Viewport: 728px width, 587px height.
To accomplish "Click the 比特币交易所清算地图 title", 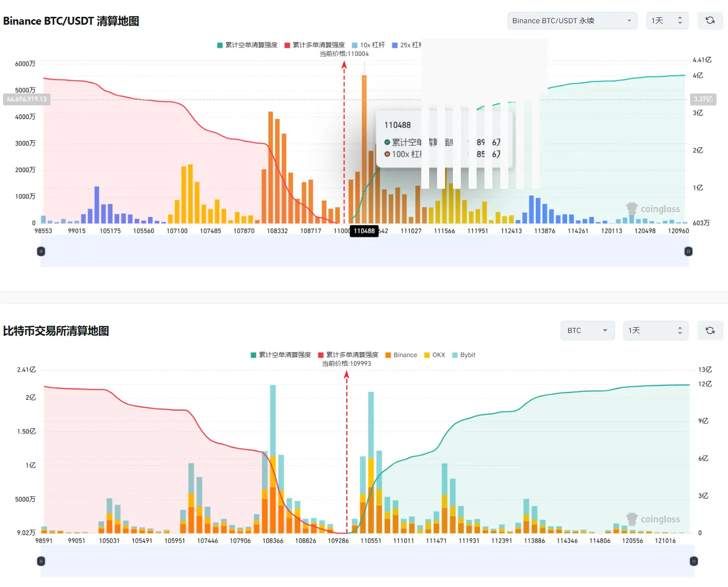I will coord(56,331).
